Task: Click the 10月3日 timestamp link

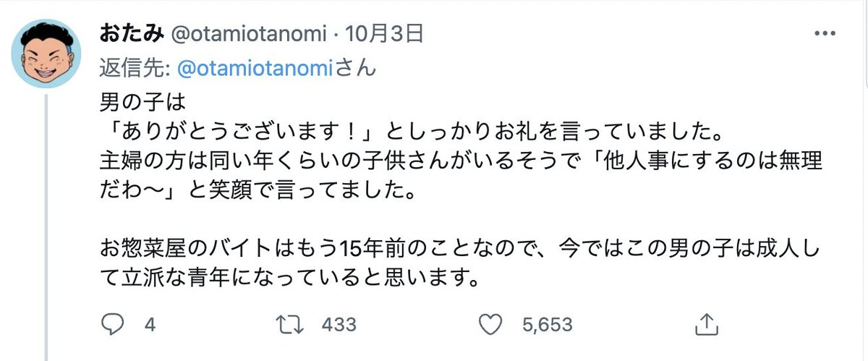Action: [384, 34]
